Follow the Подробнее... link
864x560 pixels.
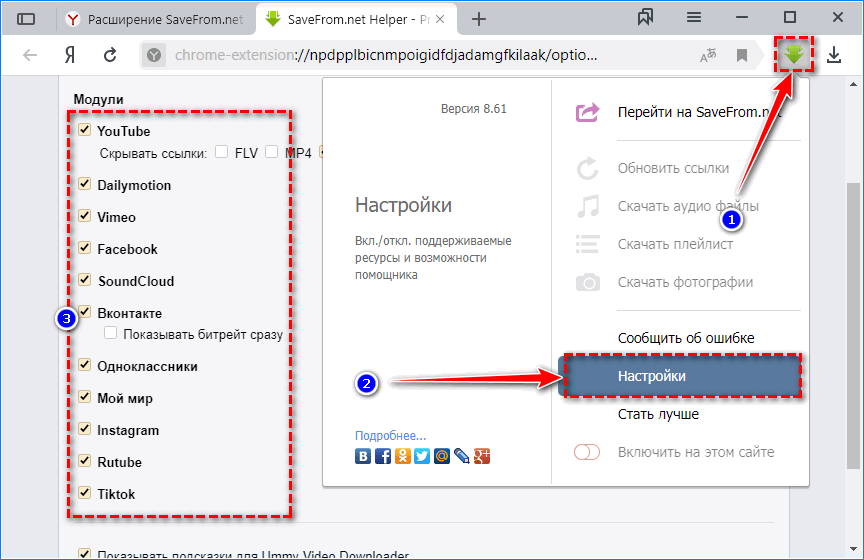390,435
